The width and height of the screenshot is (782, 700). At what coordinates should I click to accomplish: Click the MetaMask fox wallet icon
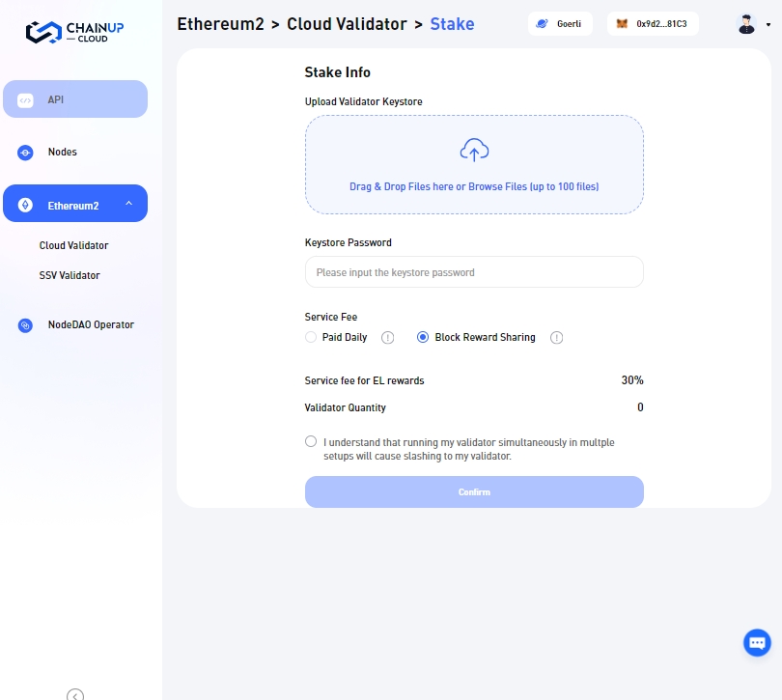coord(622,24)
